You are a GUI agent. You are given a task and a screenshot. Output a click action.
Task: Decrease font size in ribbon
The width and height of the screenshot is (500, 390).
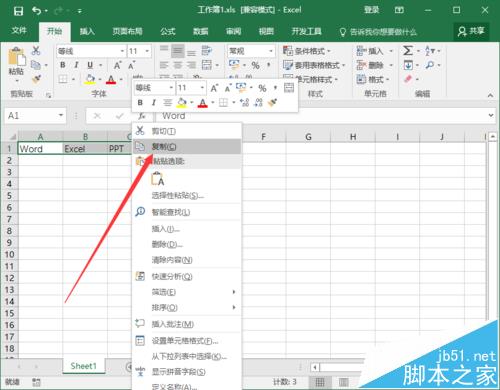132,65
